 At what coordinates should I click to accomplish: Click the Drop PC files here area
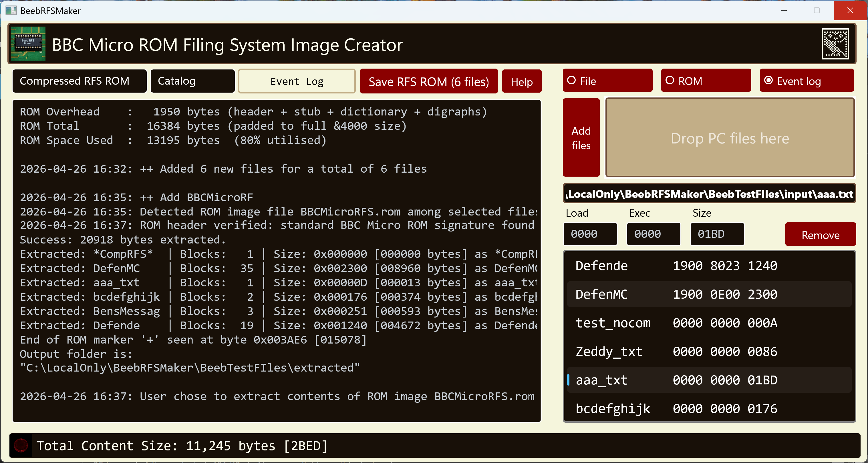pos(730,138)
